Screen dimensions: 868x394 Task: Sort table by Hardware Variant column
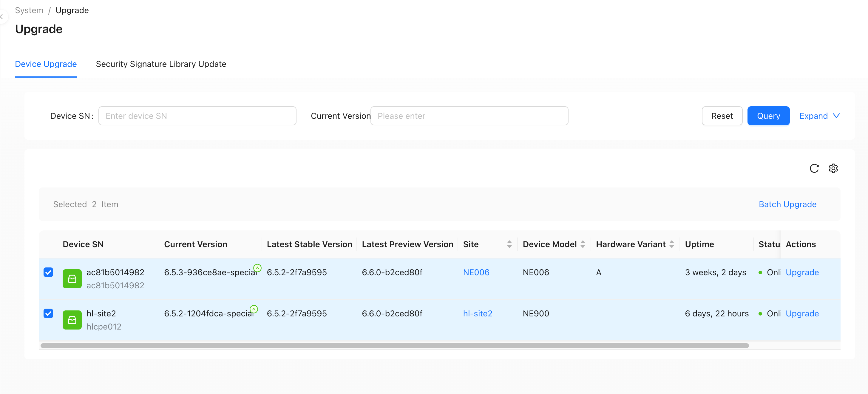click(671, 244)
